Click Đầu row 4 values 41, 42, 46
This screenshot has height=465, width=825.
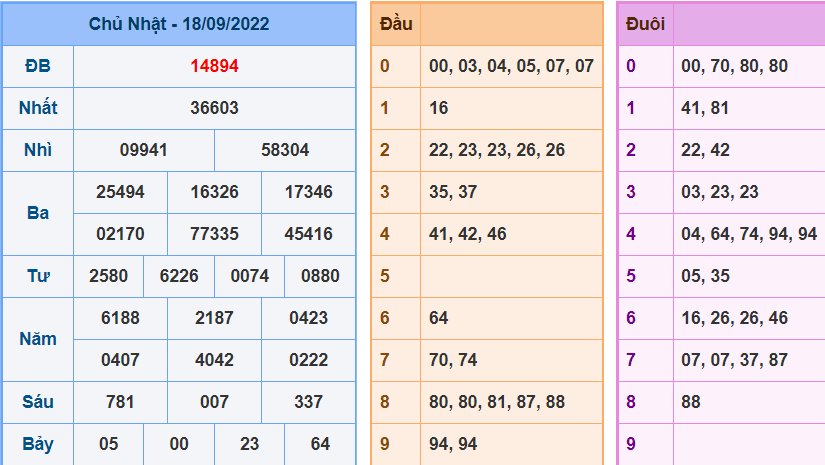click(x=468, y=235)
